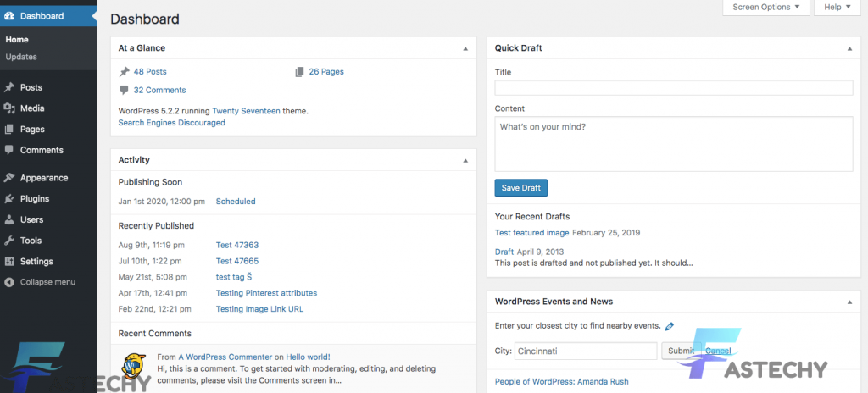The image size is (868, 393).
Task: Click the Dashboard gauge icon in the sidebar
Action: (8, 16)
